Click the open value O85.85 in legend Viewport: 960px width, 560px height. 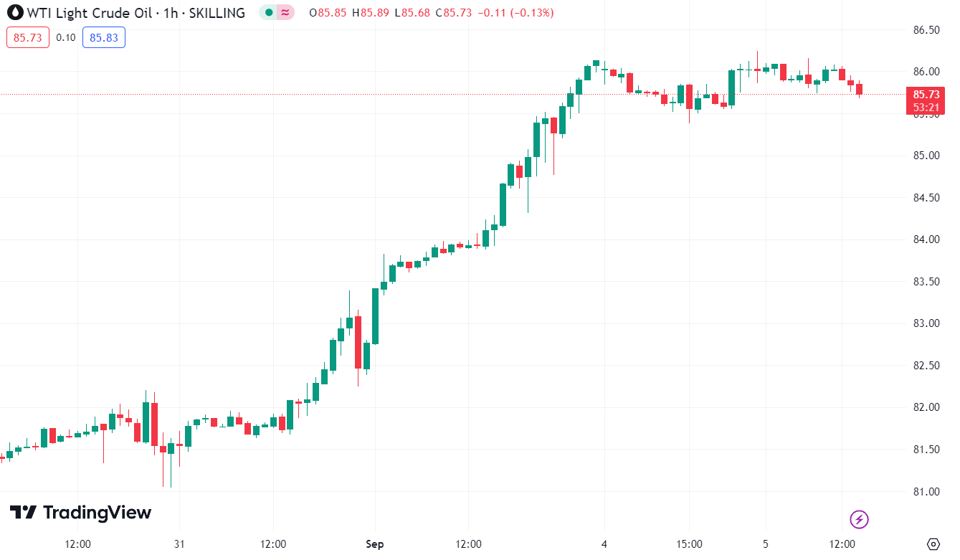pos(328,13)
